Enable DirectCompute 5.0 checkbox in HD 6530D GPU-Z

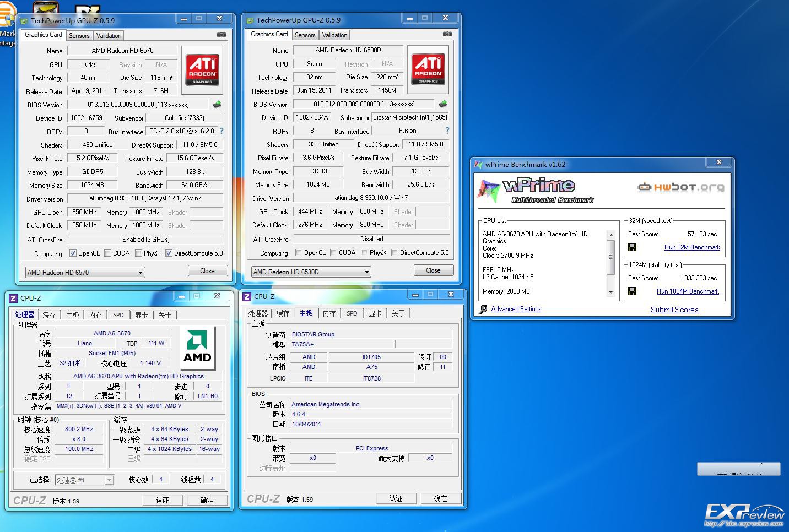tap(394, 253)
